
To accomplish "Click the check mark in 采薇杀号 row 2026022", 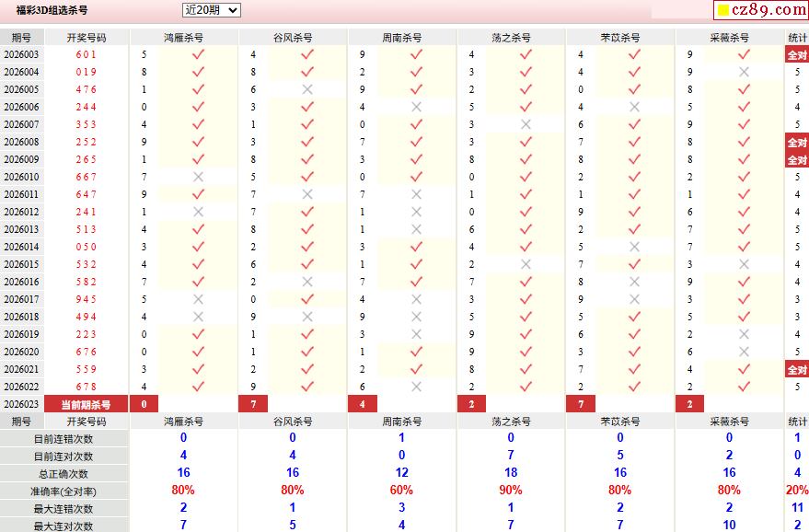I will point(744,387).
